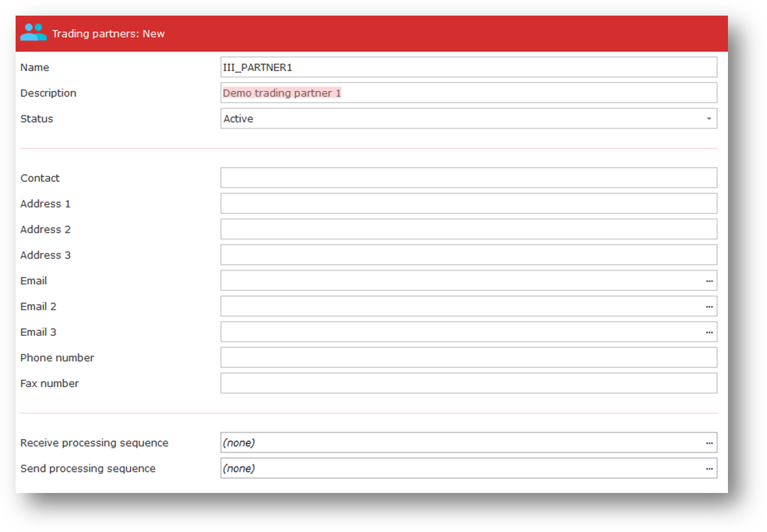
Task: Expand the Status dropdown arrow
Action: tap(709, 119)
